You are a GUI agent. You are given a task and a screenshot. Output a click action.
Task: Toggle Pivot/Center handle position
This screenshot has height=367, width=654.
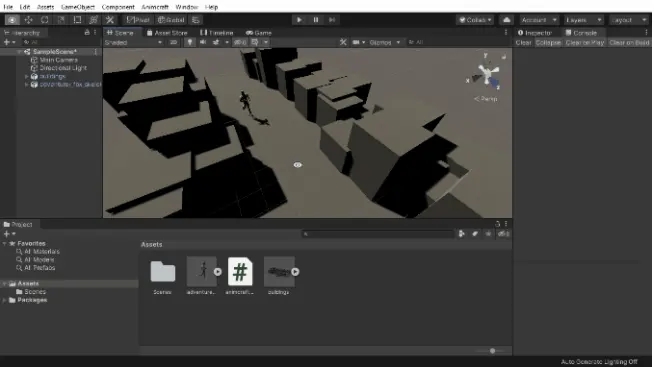point(138,20)
